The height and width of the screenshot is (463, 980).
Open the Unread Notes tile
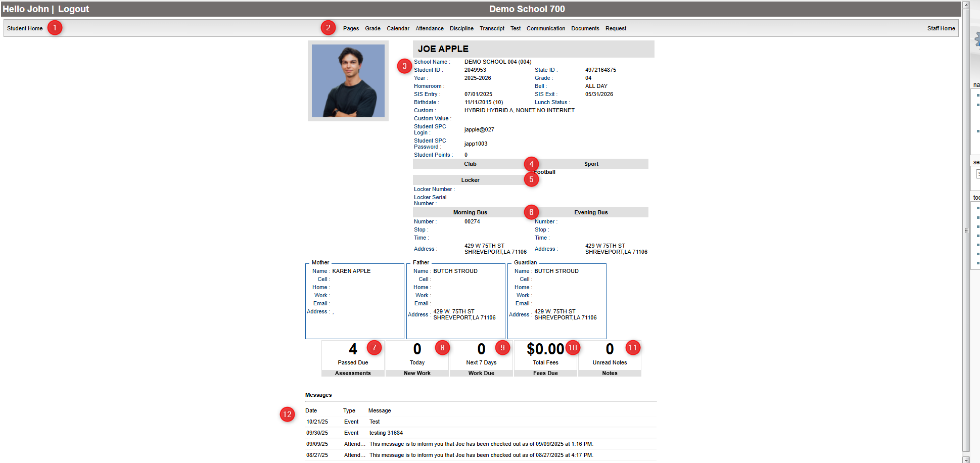(610, 358)
